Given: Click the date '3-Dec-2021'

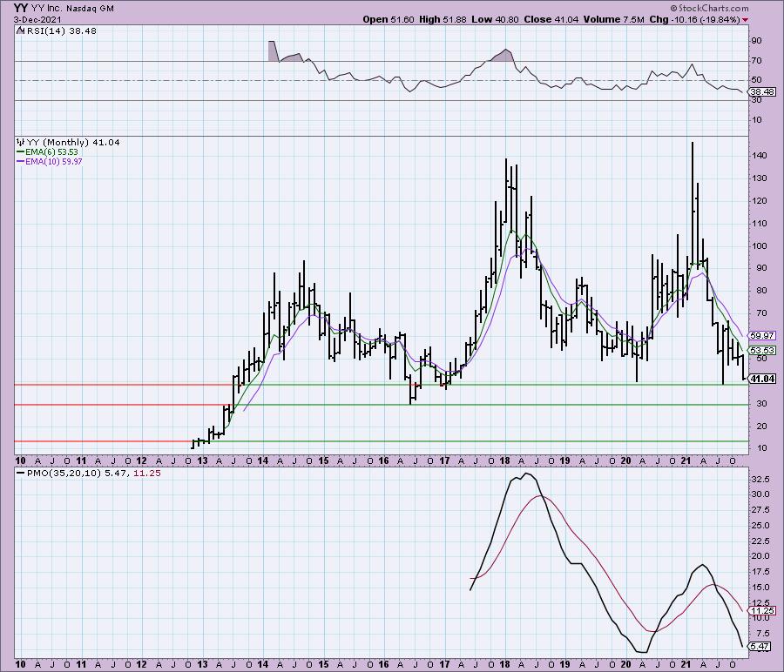Looking at the screenshot, I should coord(37,19).
